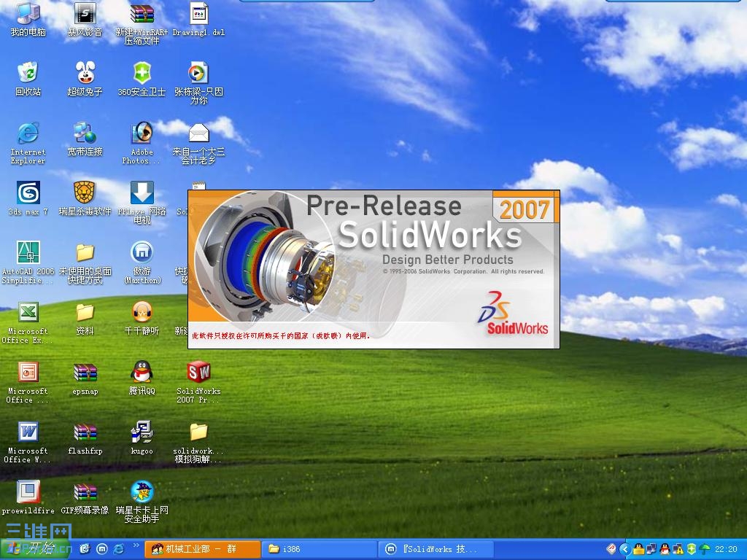The width and height of the screenshot is (747, 560).
Task: Select the 新建 WinRAR 压缩文件 archive
Action: pos(142,23)
